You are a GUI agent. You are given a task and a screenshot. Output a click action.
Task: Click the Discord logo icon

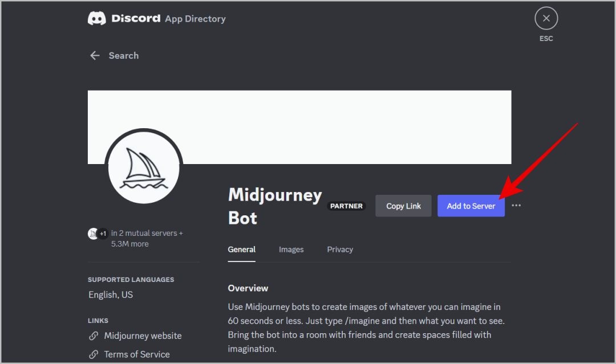tap(96, 18)
